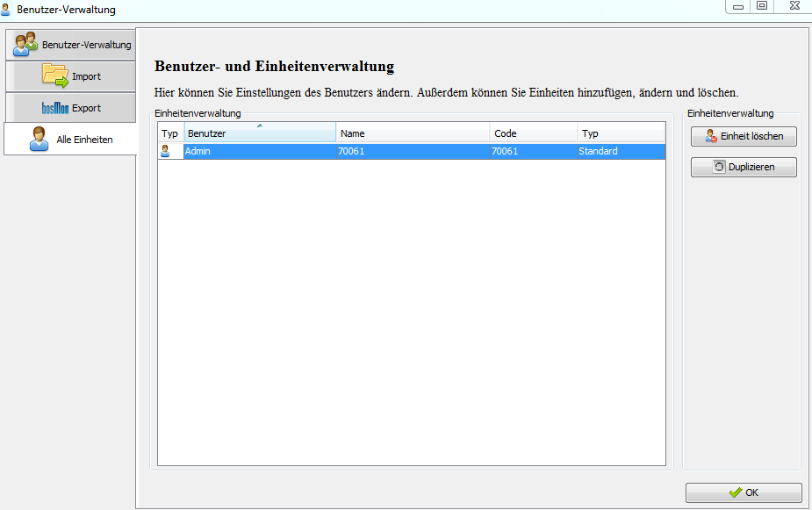The height and width of the screenshot is (510, 812).
Task: Switch to the Import tab
Action: tap(70, 76)
